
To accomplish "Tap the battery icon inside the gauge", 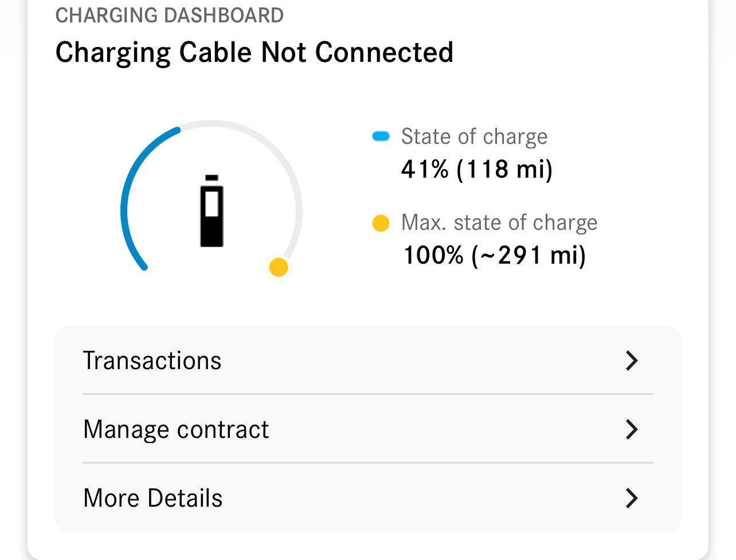I will point(212,211).
